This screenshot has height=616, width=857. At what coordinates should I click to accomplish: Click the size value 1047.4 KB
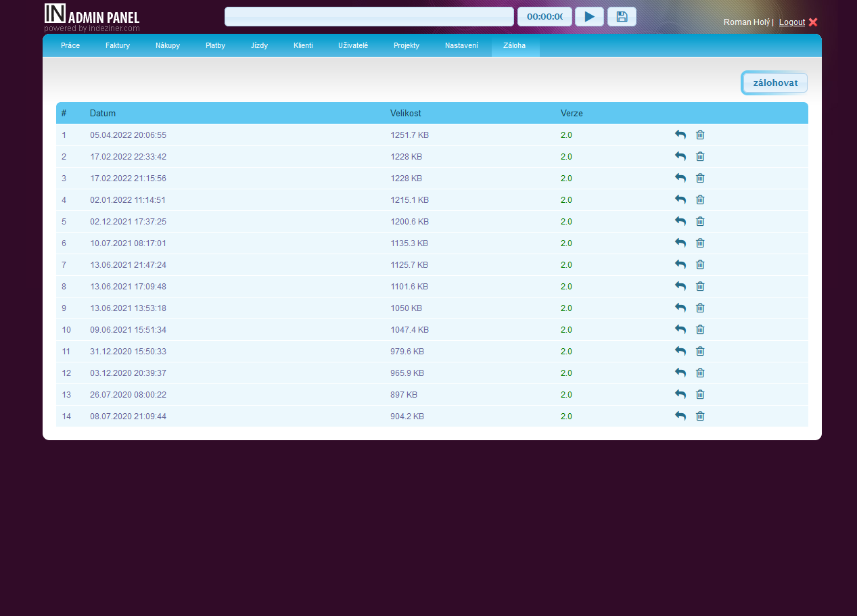pos(409,329)
